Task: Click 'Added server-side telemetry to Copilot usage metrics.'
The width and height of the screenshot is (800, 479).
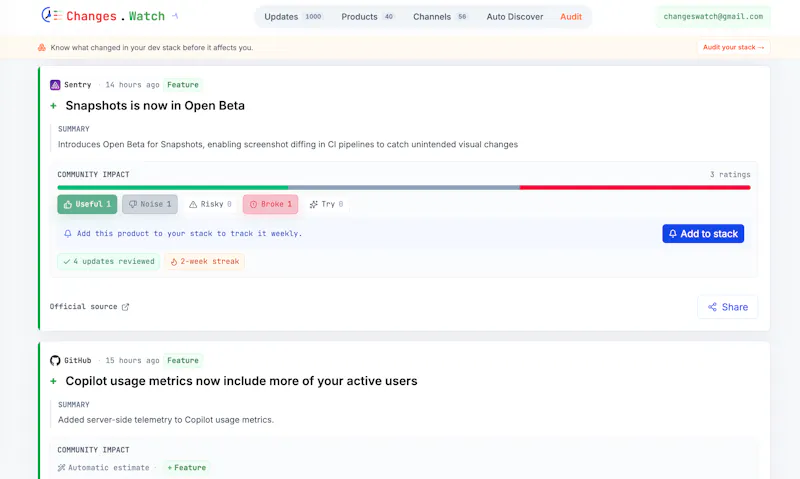Action: (x=166, y=420)
